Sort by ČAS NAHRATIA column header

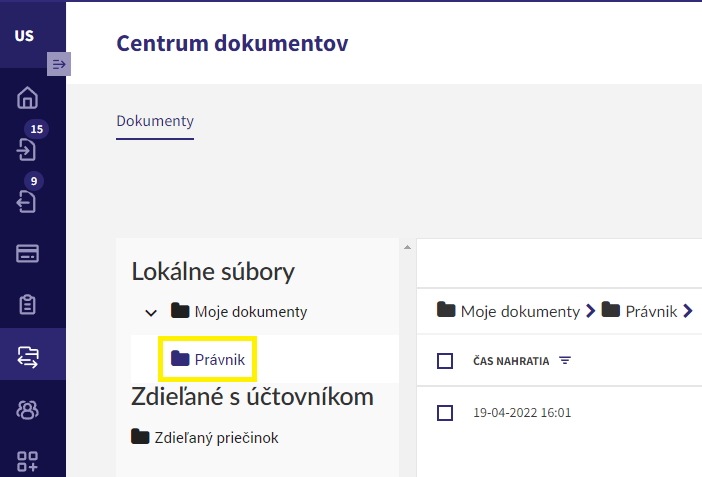coord(511,361)
